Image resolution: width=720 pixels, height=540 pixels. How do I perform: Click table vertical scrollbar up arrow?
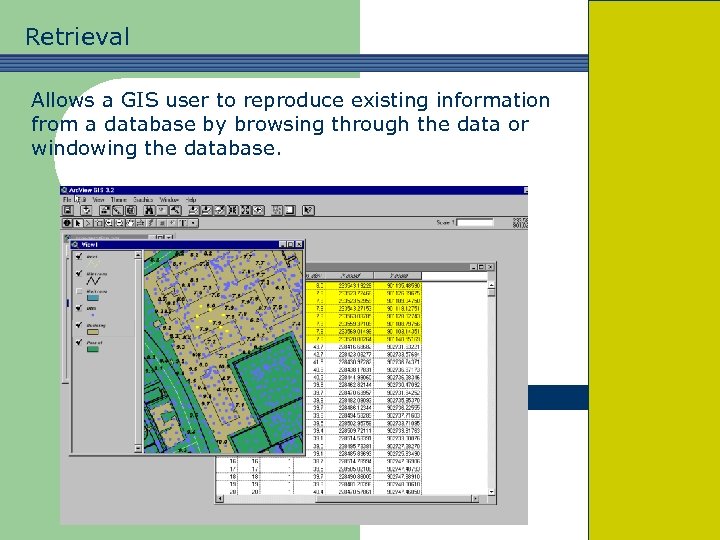point(491,285)
